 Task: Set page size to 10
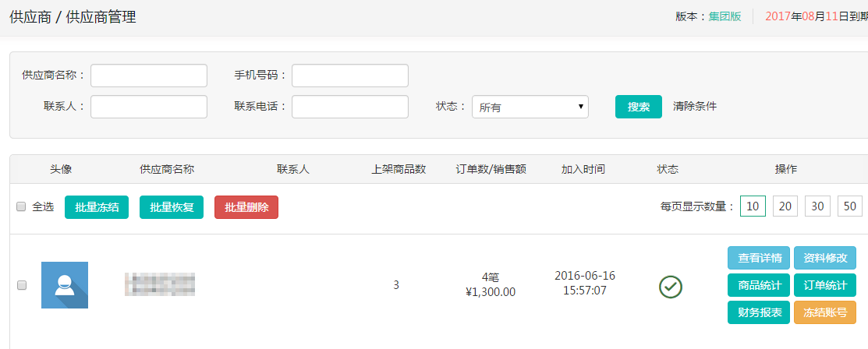click(753, 206)
